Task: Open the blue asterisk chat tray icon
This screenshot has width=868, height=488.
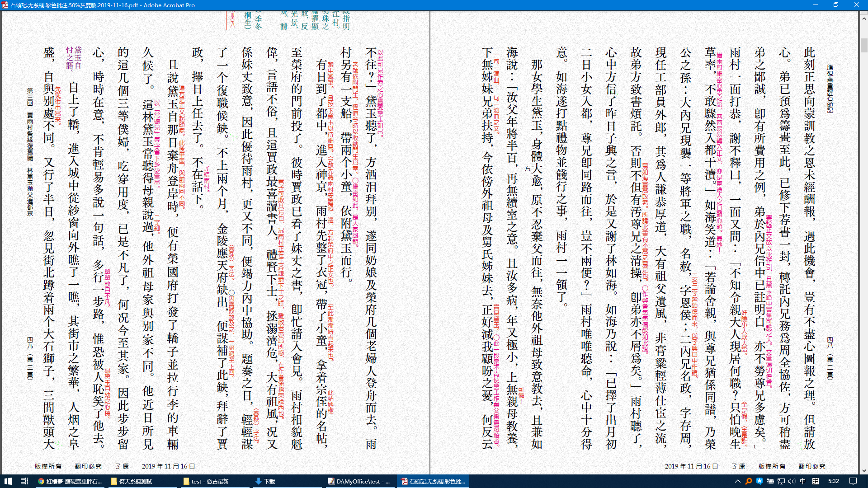Action: [759, 481]
